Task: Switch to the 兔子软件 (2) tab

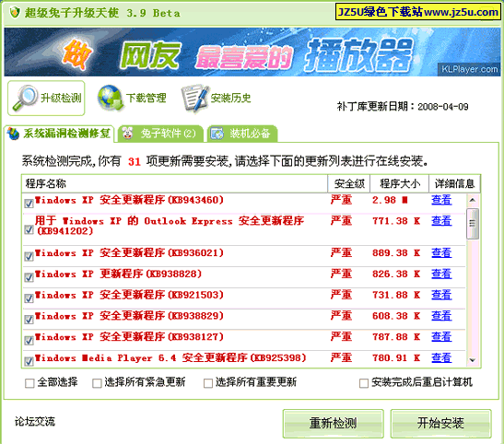Action: [x=160, y=134]
